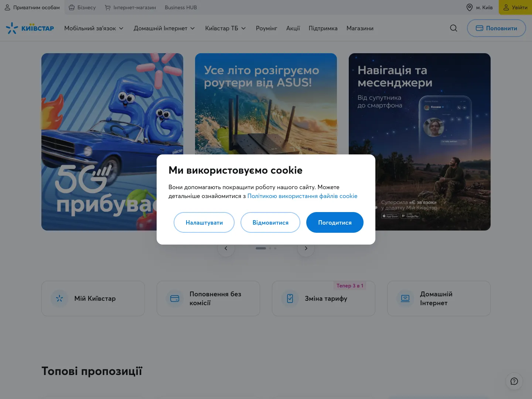Open the Поповнення без комісії card label
The image size is (532, 399).
(215, 299)
